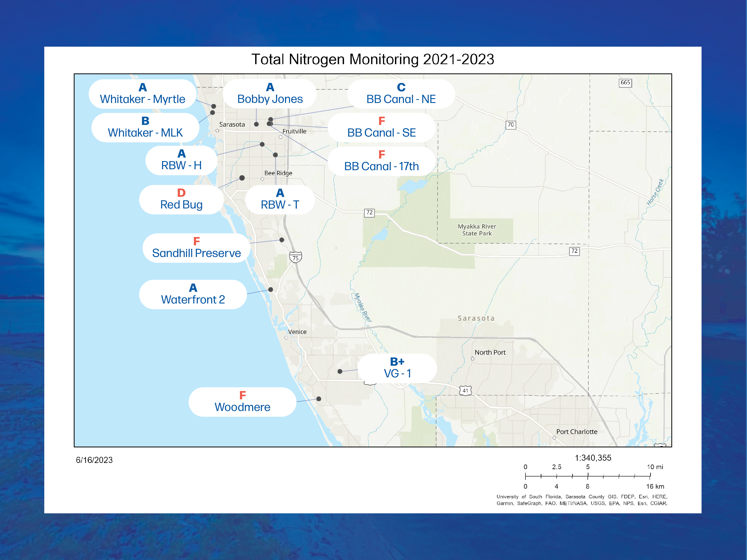747x560 pixels.
Task: Select the Waterfront 2 marker near the coast
Action: 270,289
